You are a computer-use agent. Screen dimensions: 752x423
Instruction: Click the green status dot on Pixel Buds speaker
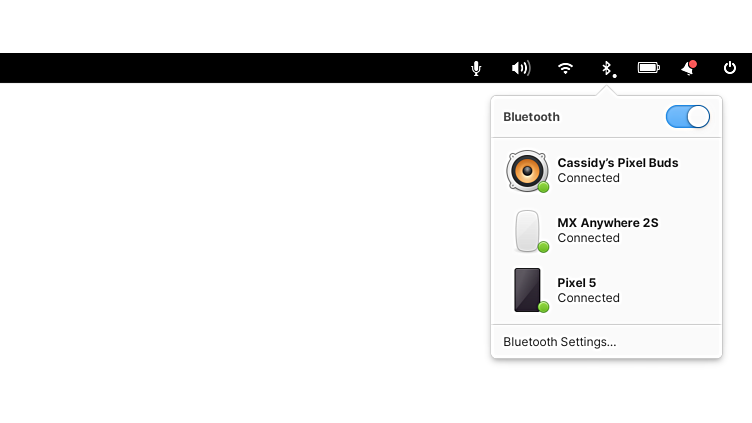(x=543, y=187)
